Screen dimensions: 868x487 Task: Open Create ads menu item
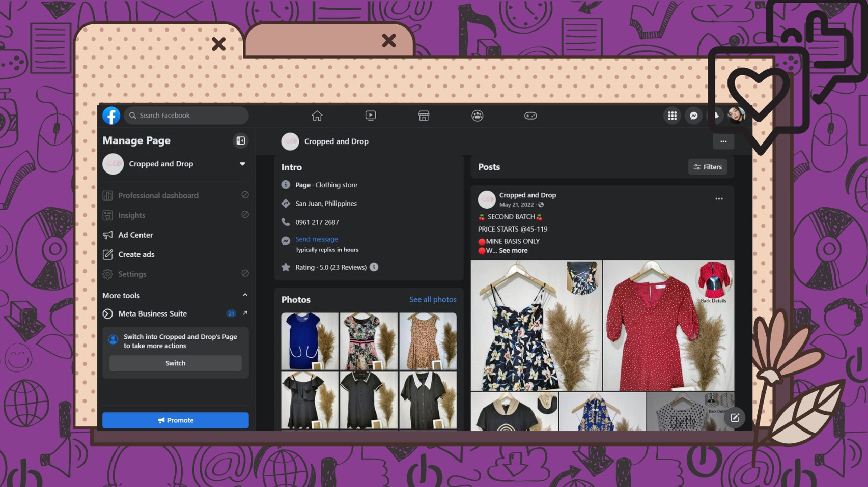175,254
